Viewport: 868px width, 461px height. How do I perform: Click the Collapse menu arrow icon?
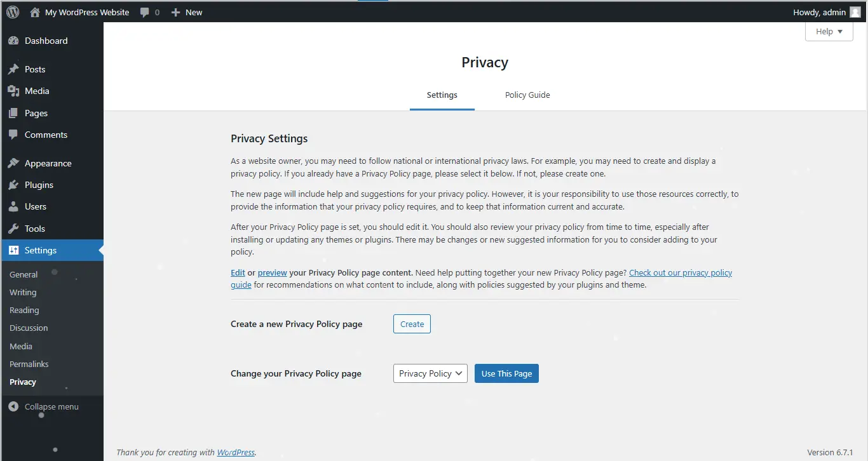pos(13,406)
